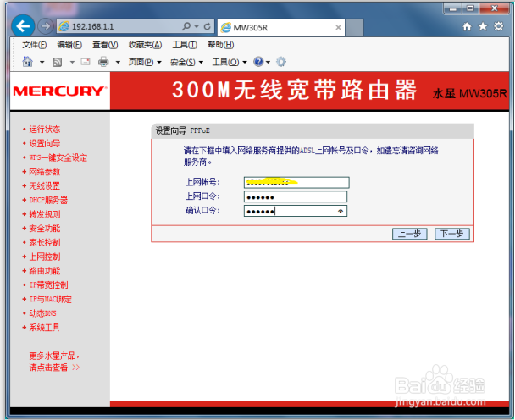Expand 系统工具 sidebar section
The height and width of the screenshot is (420, 515).
[x=44, y=328]
